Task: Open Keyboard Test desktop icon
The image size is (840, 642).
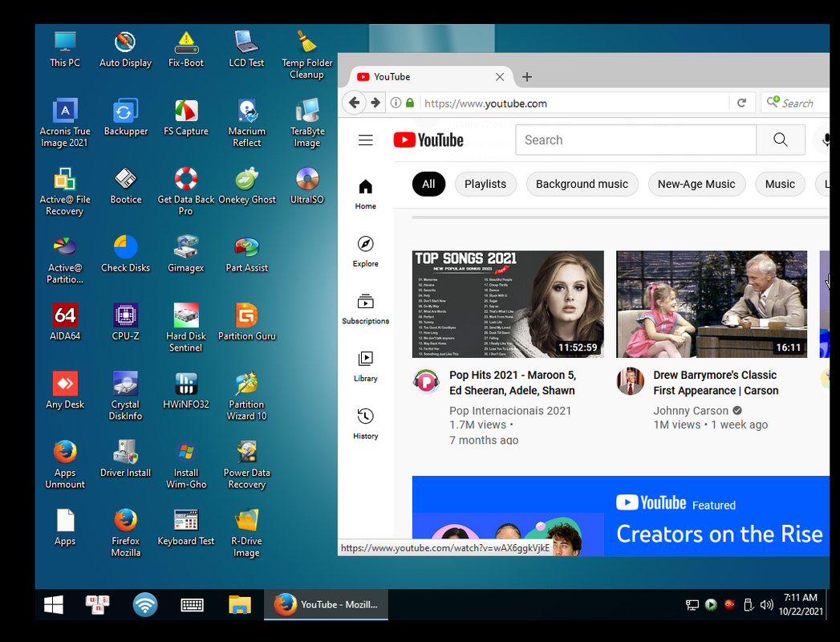Action: coord(186,527)
